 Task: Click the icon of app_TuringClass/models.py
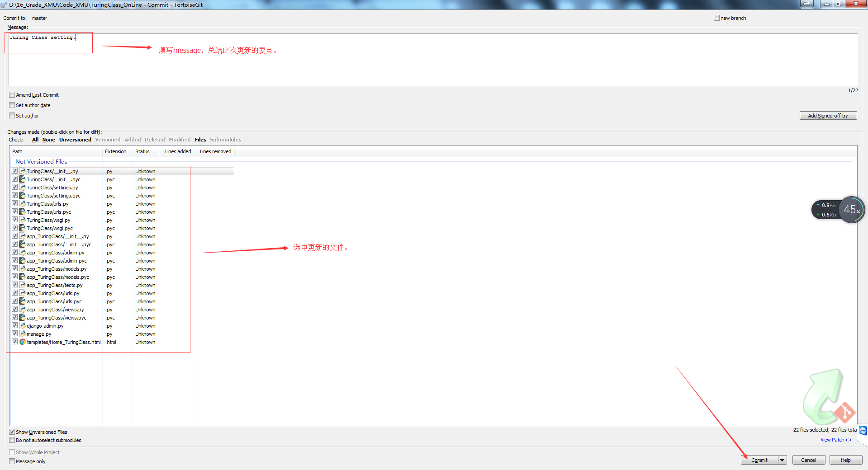tap(23, 269)
